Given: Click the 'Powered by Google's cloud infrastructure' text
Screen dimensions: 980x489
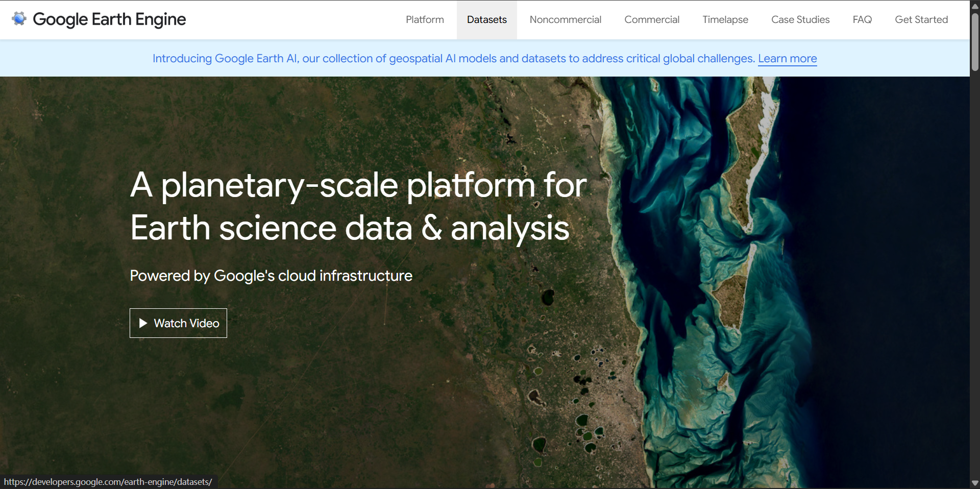Looking at the screenshot, I should coord(271,276).
